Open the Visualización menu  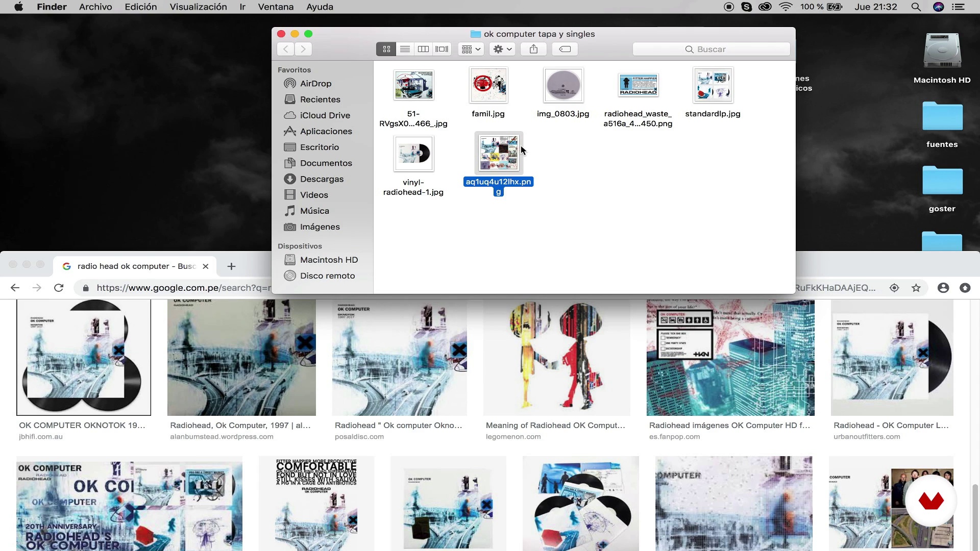coord(198,7)
